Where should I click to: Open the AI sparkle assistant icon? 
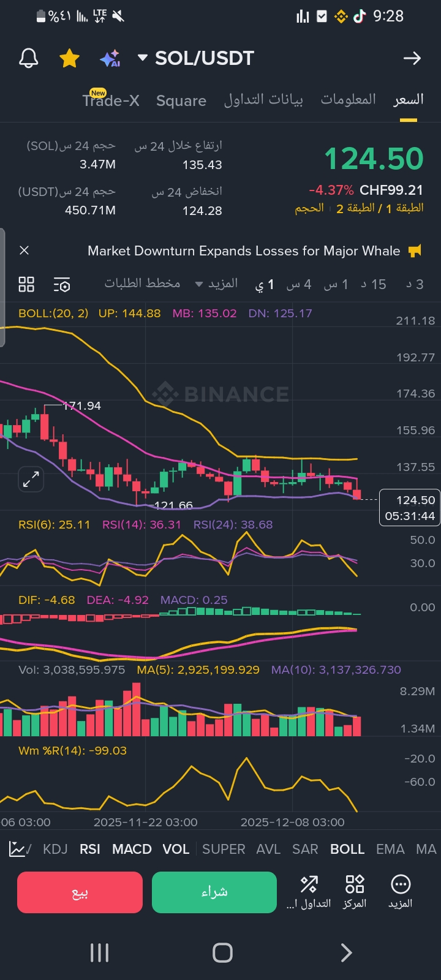110,59
